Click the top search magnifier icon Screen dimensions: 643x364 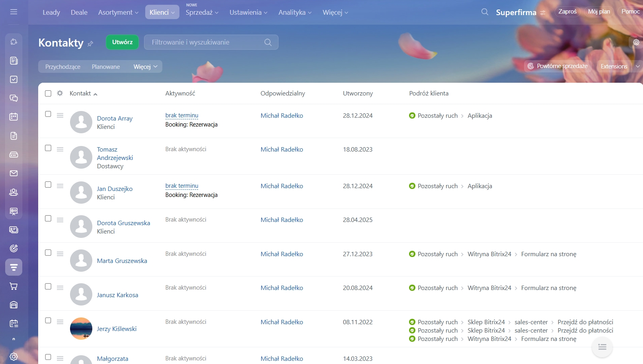(485, 12)
